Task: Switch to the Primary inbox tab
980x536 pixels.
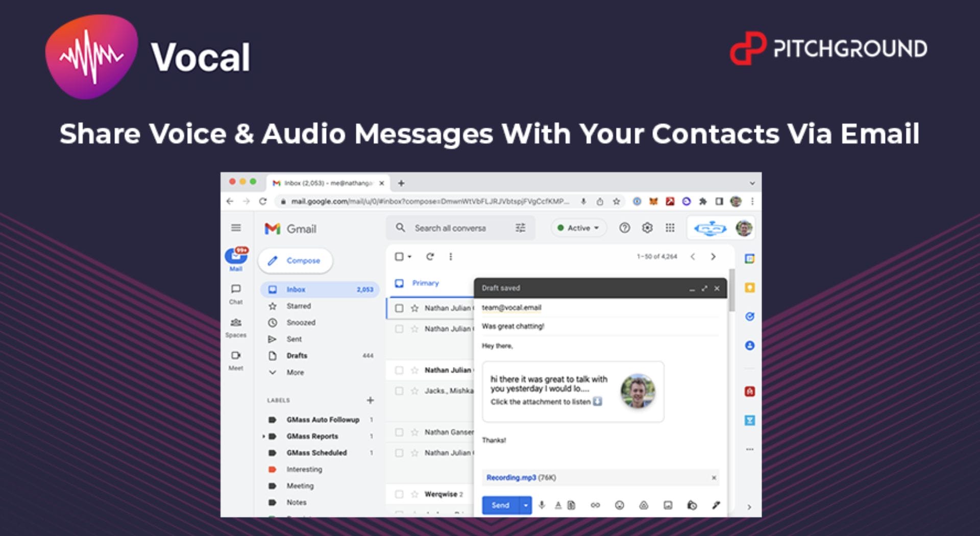Action: [x=425, y=283]
